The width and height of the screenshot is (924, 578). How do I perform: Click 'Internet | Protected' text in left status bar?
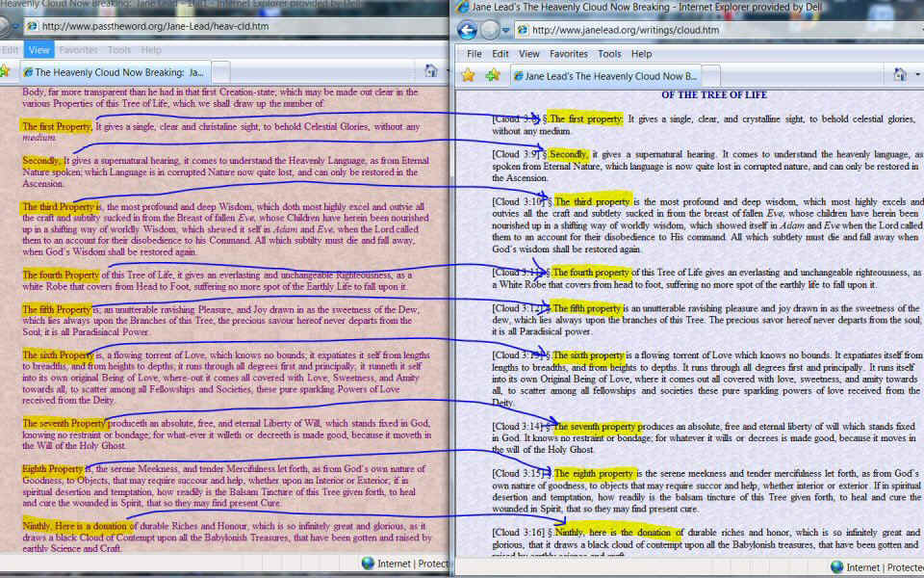[x=413, y=564]
